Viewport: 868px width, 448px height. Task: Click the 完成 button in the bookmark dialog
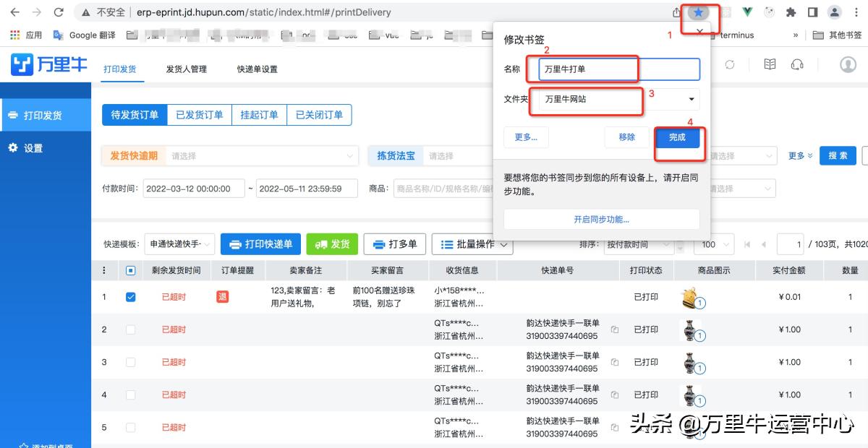pos(678,137)
